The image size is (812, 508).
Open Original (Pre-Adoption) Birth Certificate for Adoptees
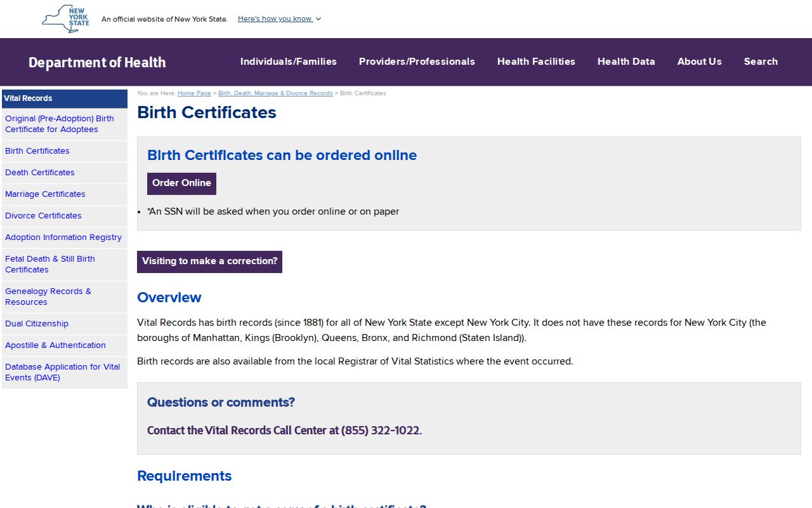tap(65, 124)
